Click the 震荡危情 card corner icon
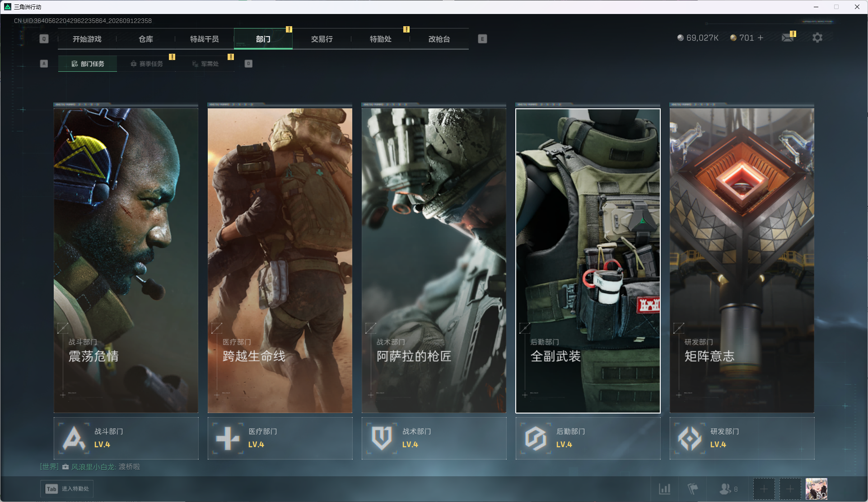The height and width of the screenshot is (502, 868). 63,328
